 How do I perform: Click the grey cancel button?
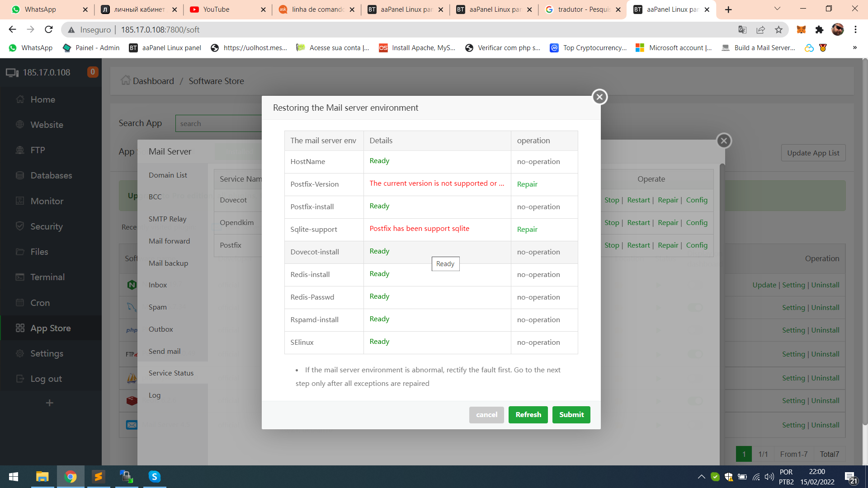[486, 415]
